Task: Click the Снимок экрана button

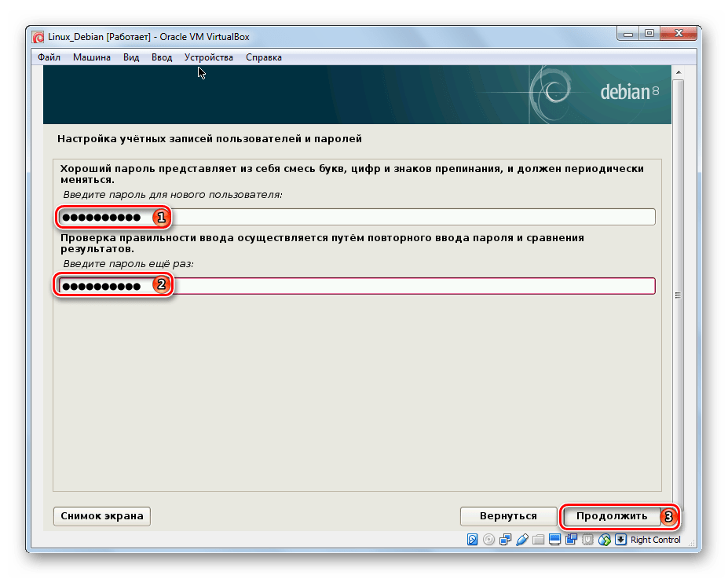Action: click(x=102, y=516)
